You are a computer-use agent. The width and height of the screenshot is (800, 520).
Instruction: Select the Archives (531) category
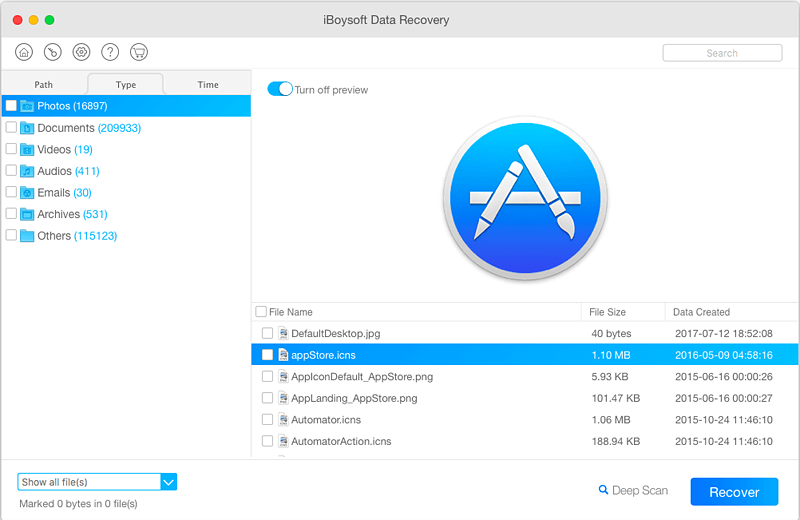72,214
